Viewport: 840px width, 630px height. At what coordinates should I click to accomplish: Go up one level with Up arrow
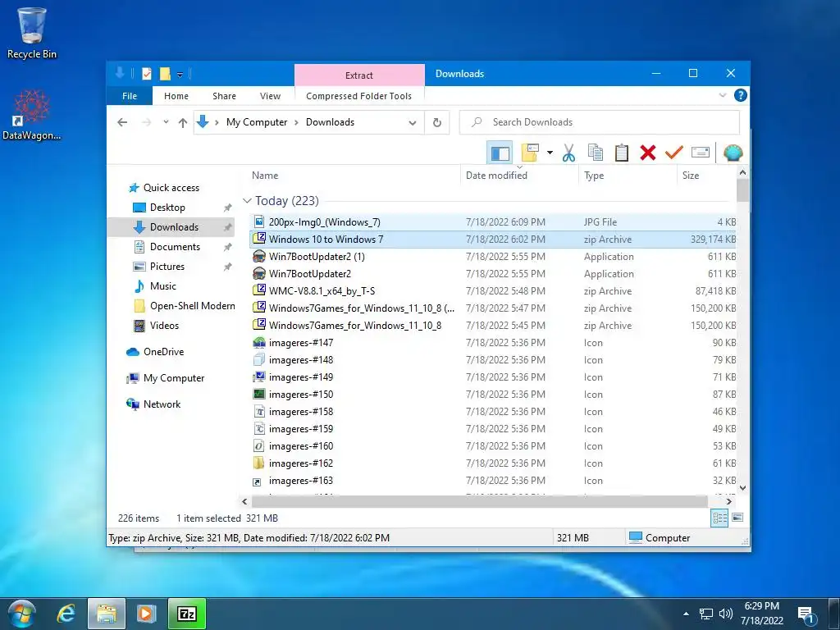(x=183, y=123)
